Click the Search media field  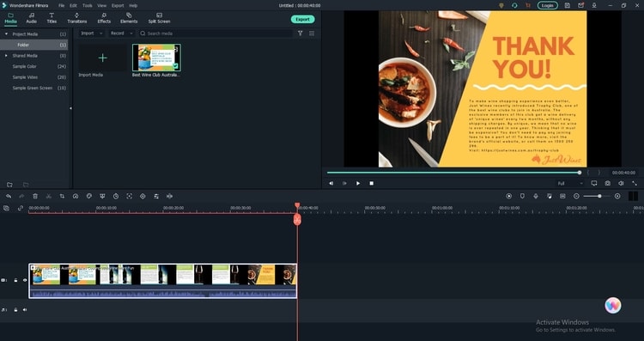point(216,33)
